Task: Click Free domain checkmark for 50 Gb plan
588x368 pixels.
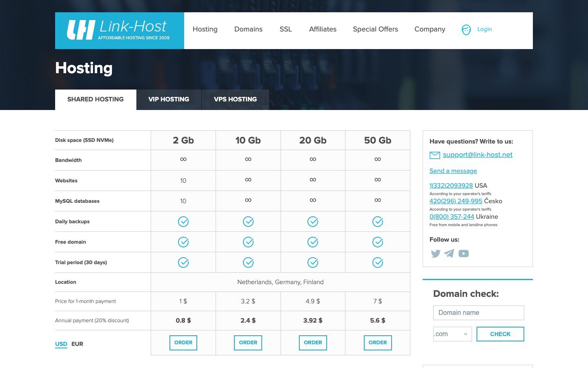Action: (x=378, y=242)
